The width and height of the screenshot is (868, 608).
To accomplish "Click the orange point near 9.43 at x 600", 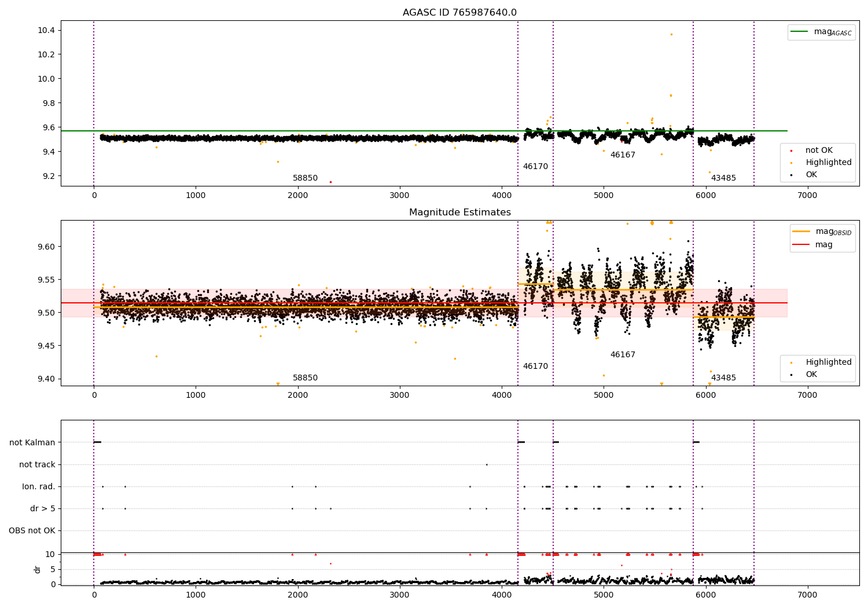I will click(156, 356).
